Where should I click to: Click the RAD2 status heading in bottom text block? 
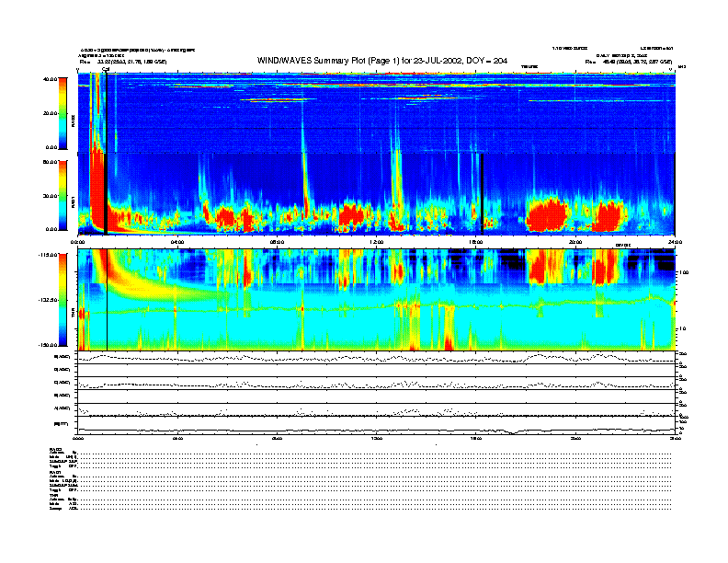click(56, 447)
